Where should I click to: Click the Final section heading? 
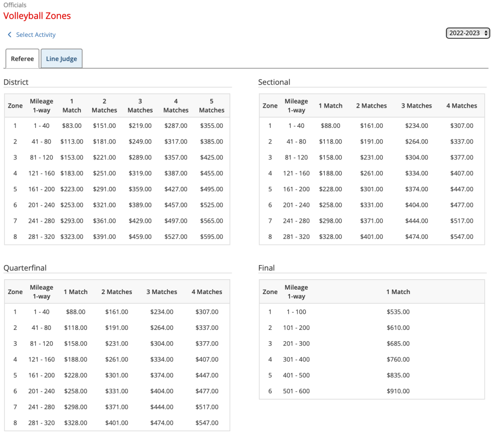pos(266,268)
